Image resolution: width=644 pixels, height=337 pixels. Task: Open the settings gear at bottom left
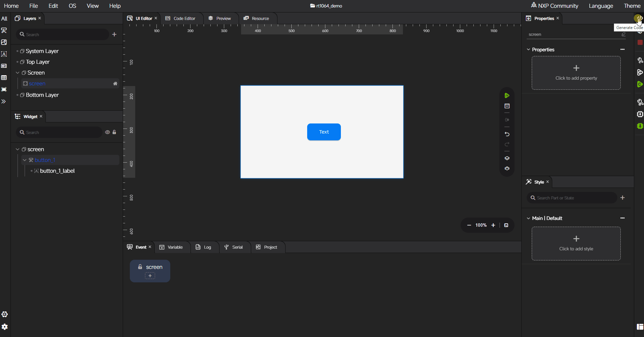[x=5, y=327]
